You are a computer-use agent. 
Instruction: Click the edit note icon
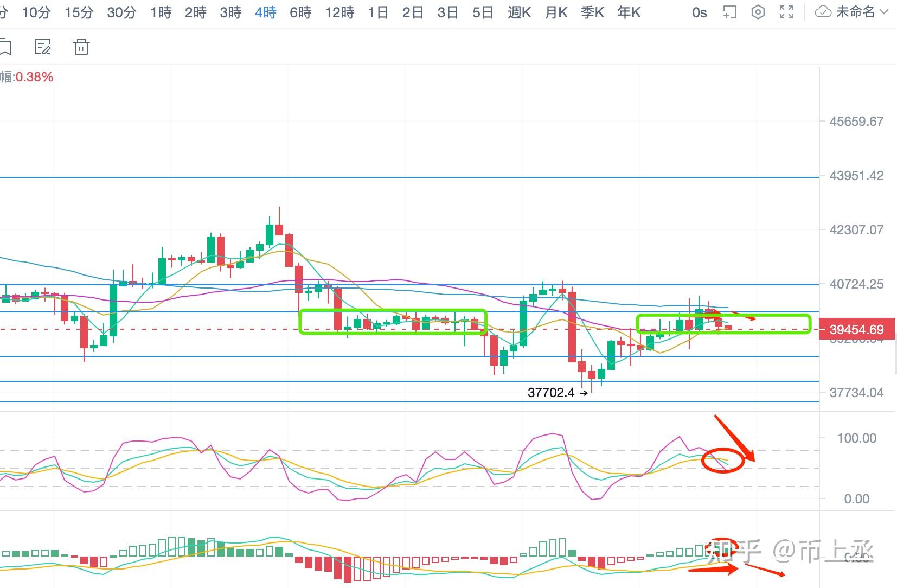tap(42, 48)
